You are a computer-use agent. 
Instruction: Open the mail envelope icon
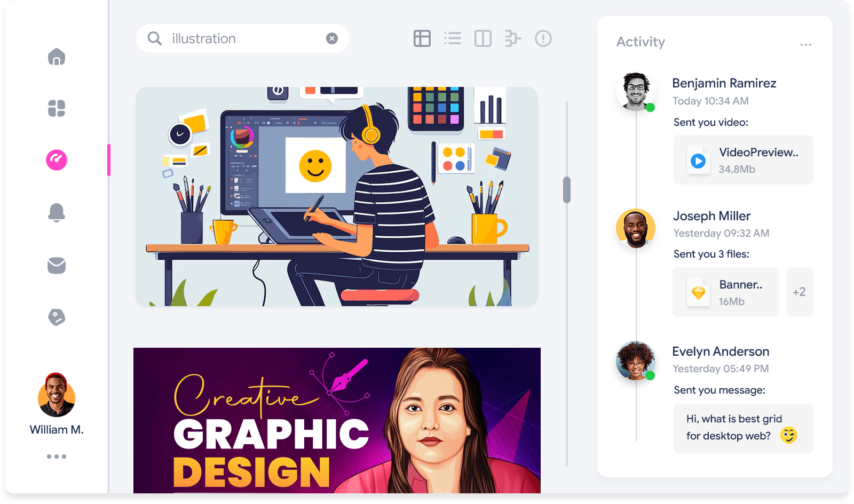(x=57, y=265)
